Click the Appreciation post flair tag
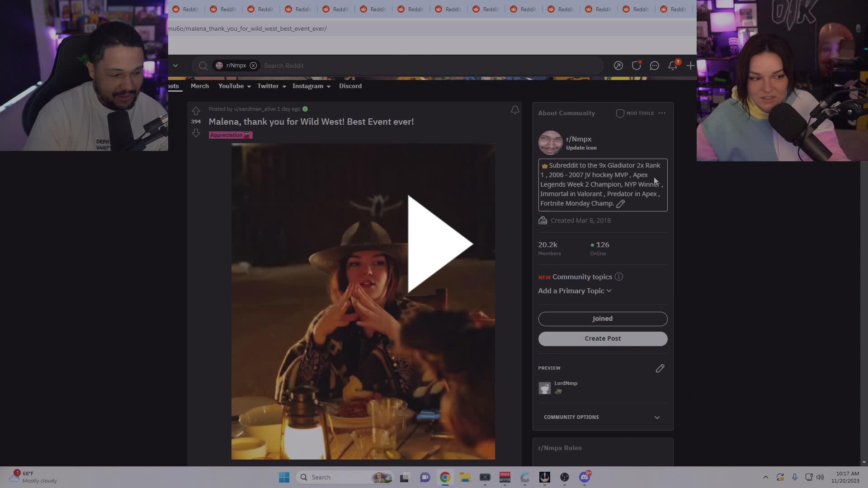 coord(230,135)
